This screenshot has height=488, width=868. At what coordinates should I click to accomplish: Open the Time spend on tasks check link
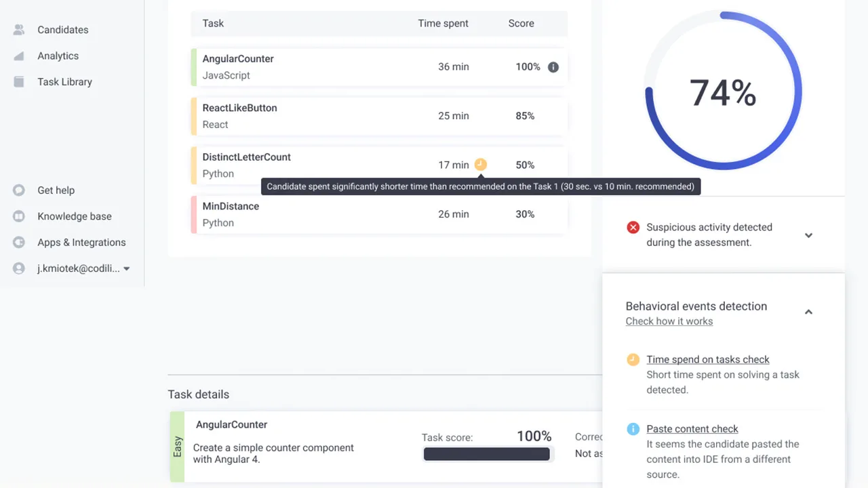point(707,360)
